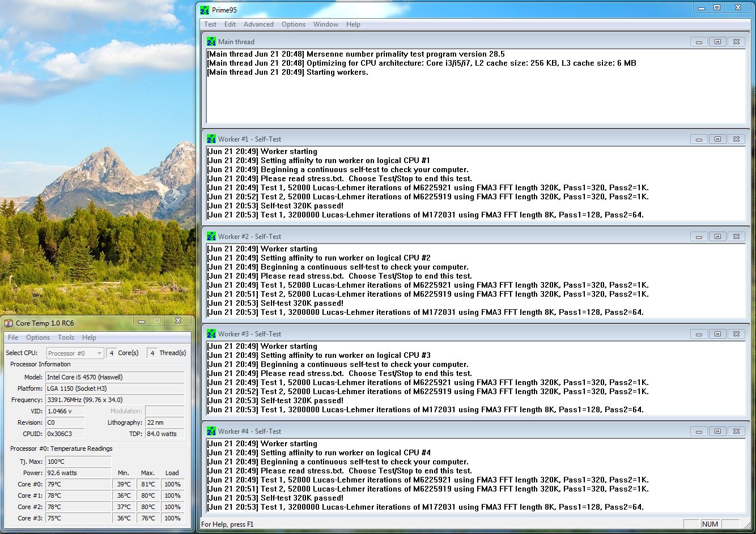Maximize the Worker #4 Self-Test window
Viewport: 756px width, 534px height.
pyautogui.click(x=717, y=432)
